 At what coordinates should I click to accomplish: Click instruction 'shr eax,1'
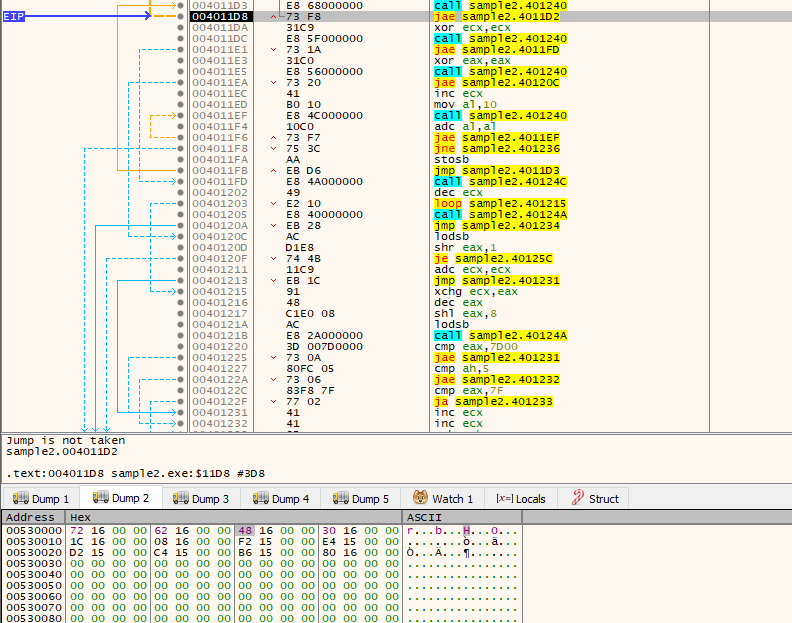(x=465, y=248)
